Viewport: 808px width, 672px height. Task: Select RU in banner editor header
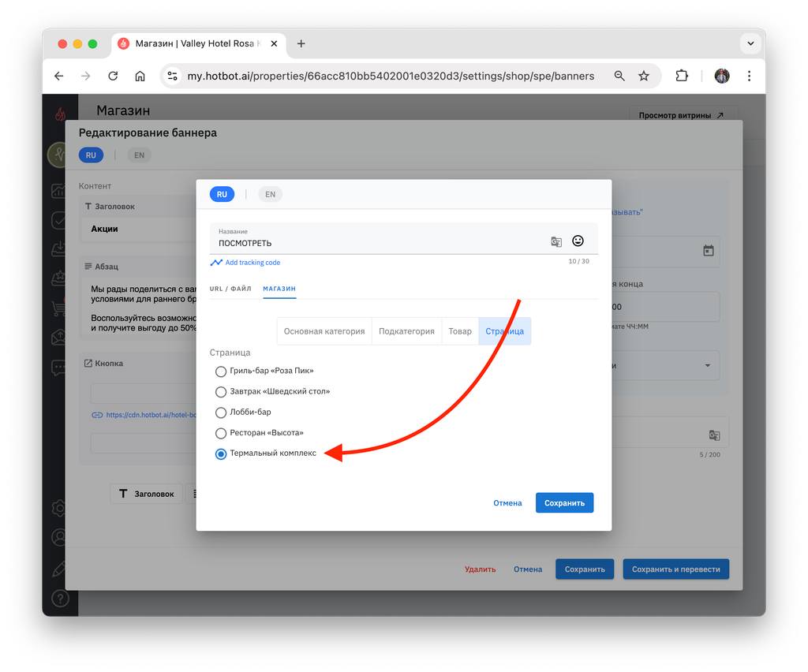pyautogui.click(x=92, y=155)
